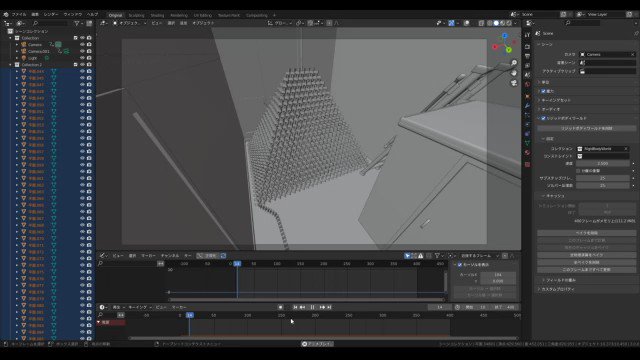640x360 pixels.
Task: Jump to the end frame of the timeline
Action: point(329,307)
